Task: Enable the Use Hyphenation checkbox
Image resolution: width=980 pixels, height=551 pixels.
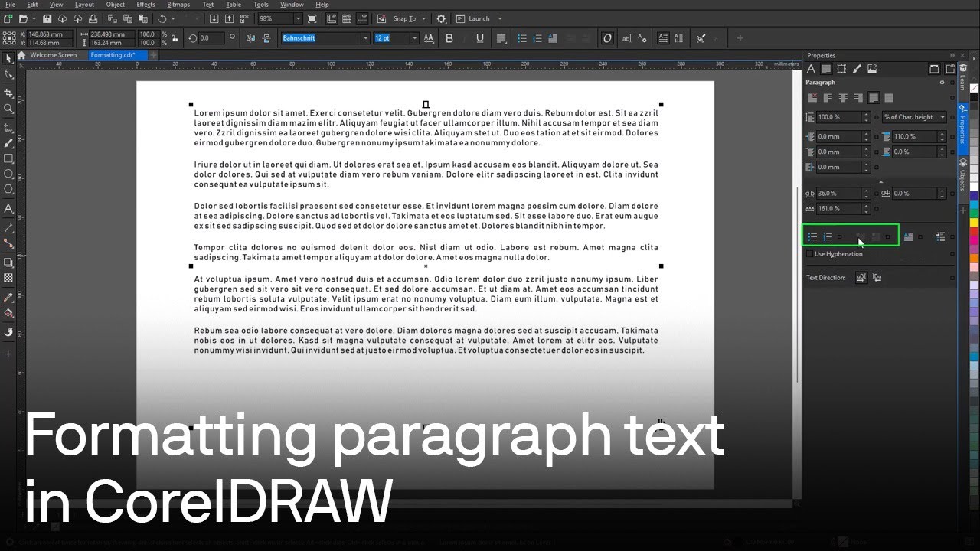Action: 810,253
